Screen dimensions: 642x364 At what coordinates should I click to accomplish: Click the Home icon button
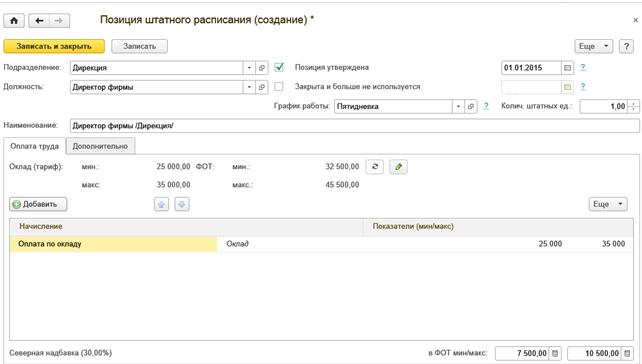(14, 21)
